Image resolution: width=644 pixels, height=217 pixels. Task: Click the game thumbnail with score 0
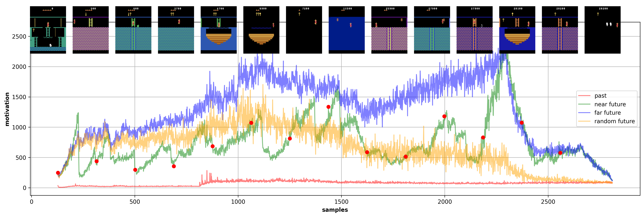(x=48, y=30)
